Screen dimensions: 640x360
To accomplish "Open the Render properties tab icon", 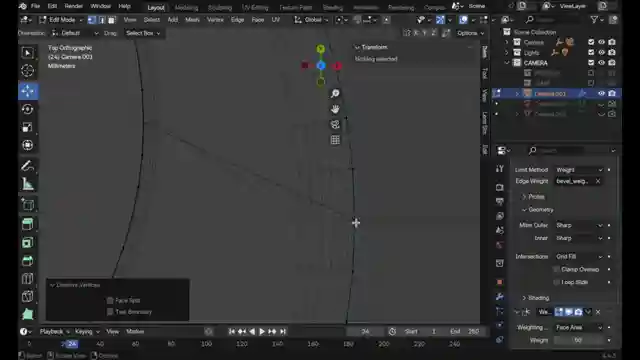I will click(x=500, y=187).
